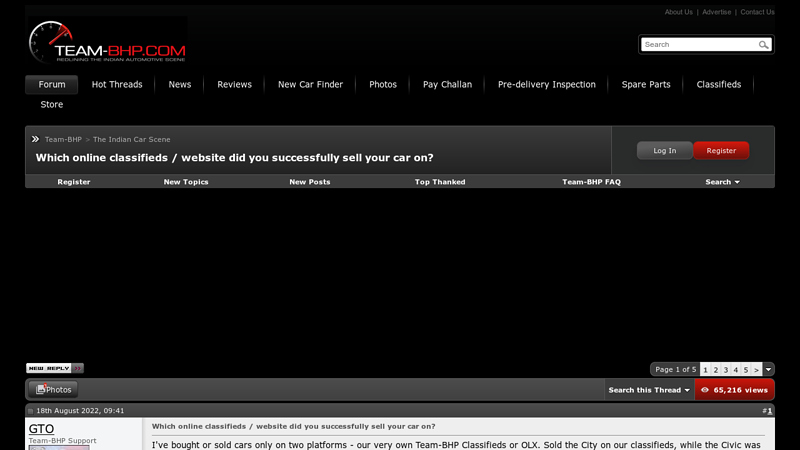Open Pre-delivery Inspection nav item
This screenshot has width=800, height=450.
[x=546, y=85]
